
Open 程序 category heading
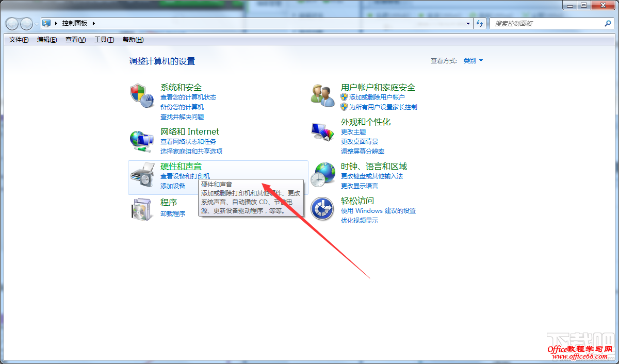[x=169, y=203]
